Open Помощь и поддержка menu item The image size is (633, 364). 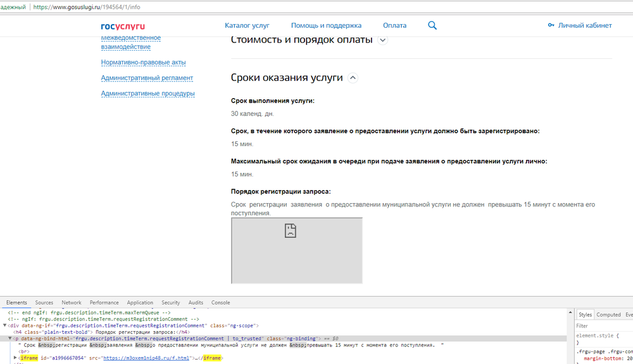(326, 25)
